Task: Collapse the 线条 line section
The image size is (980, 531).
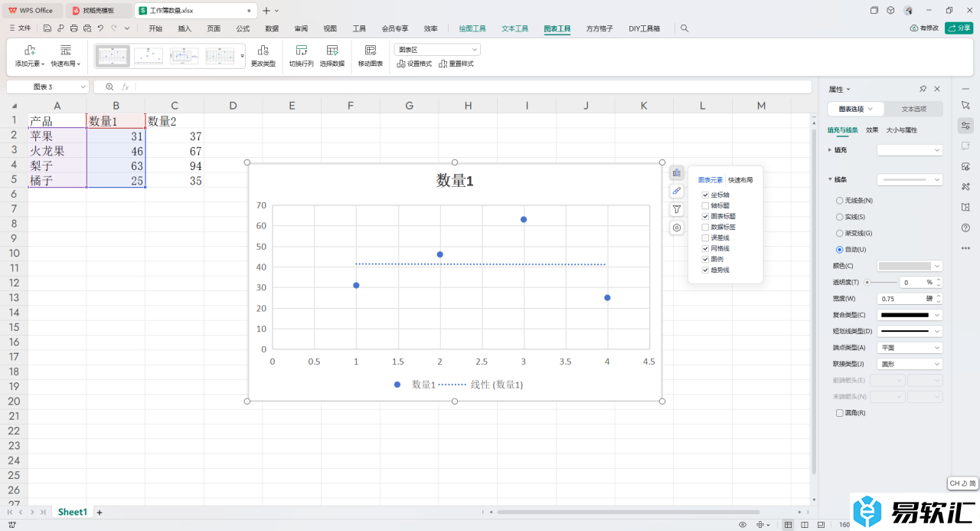Action: pos(830,179)
